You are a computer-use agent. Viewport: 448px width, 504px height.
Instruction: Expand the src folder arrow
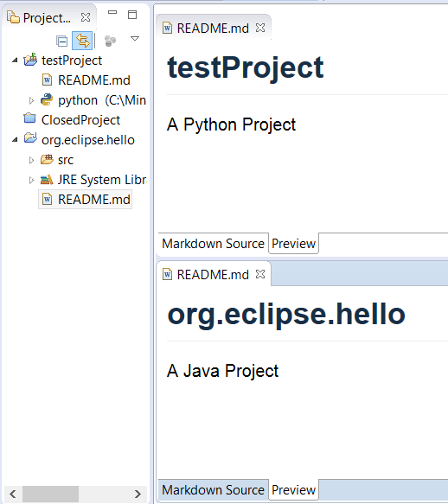31,160
